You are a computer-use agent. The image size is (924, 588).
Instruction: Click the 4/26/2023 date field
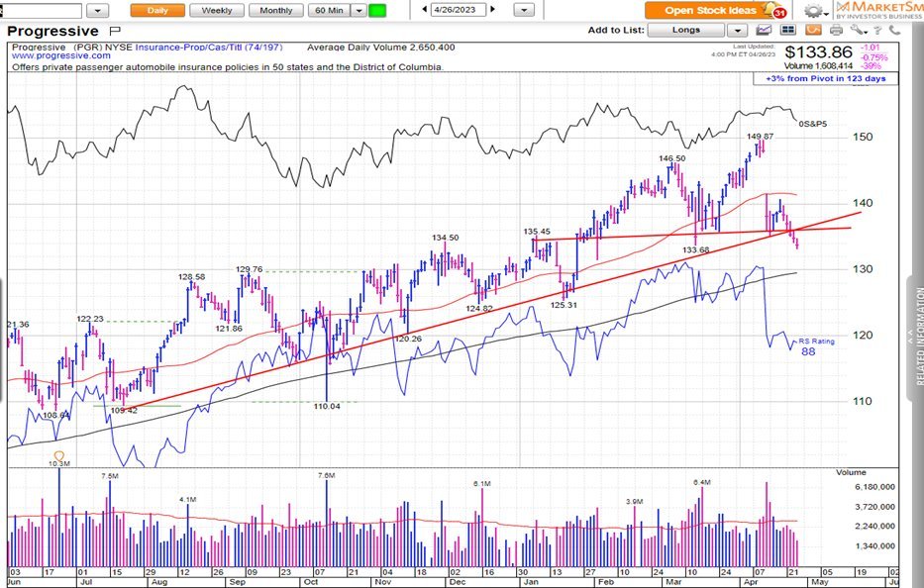(x=459, y=10)
